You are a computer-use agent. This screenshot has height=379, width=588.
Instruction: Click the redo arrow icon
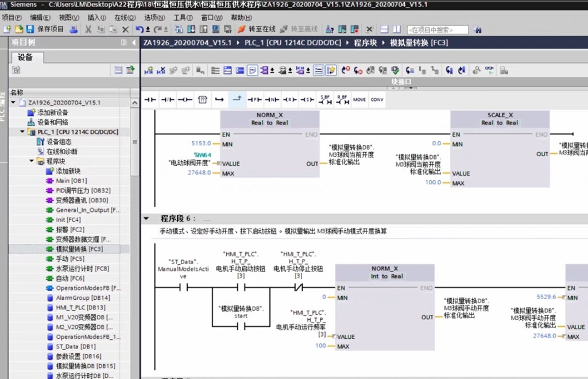point(158,29)
